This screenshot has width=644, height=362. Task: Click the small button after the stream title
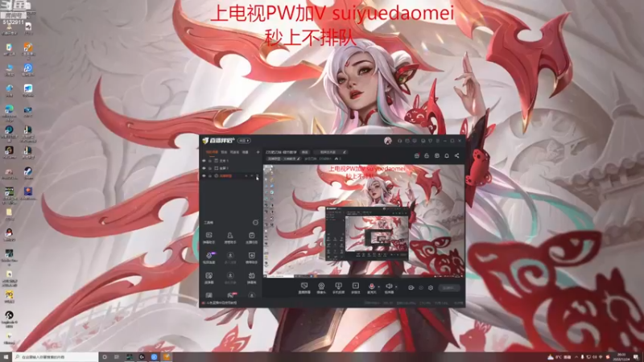pyautogui.click(x=305, y=152)
